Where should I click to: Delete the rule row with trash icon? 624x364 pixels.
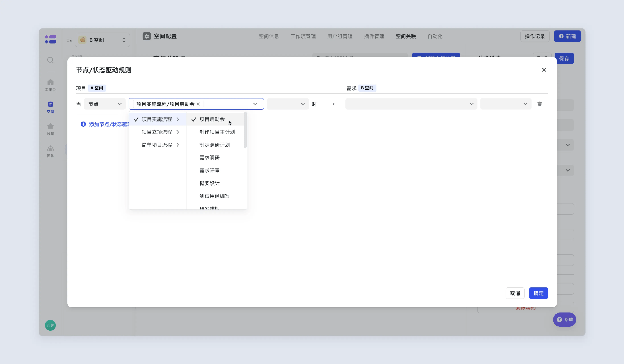(539, 104)
